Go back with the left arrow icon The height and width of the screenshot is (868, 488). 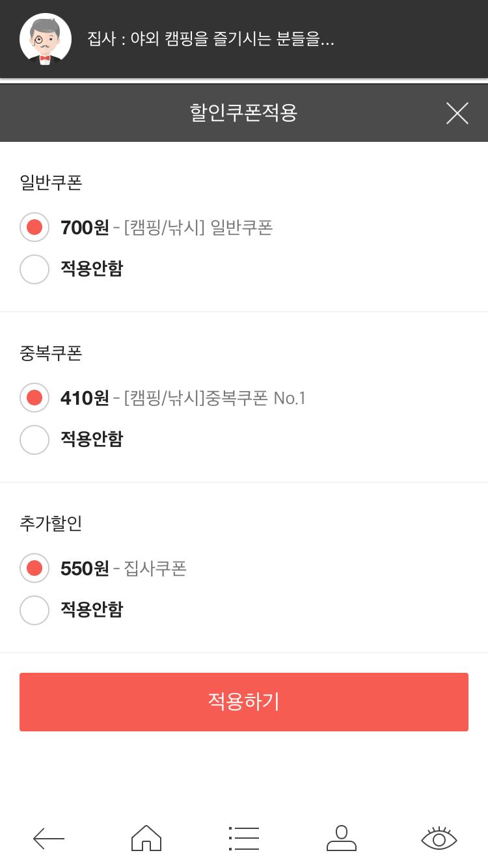point(49,838)
